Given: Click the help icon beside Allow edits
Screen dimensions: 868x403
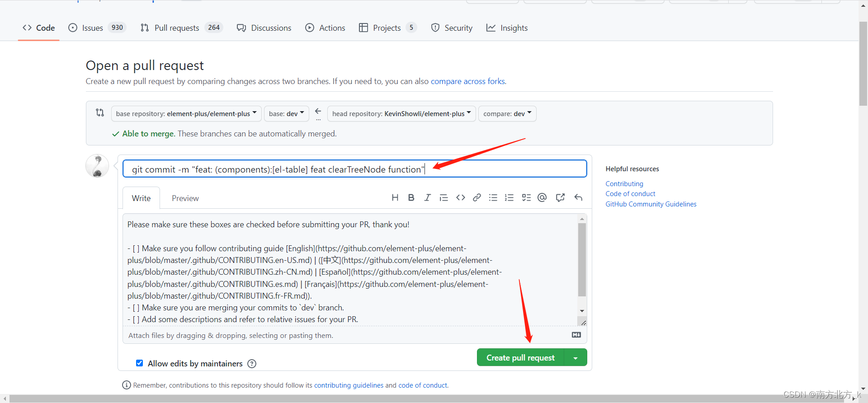Looking at the screenshot, I should [252, 364].
